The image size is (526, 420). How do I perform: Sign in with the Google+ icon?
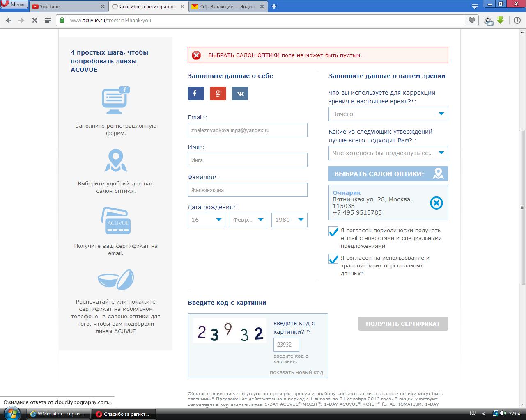pyautogui.click(x=218, y=94)
